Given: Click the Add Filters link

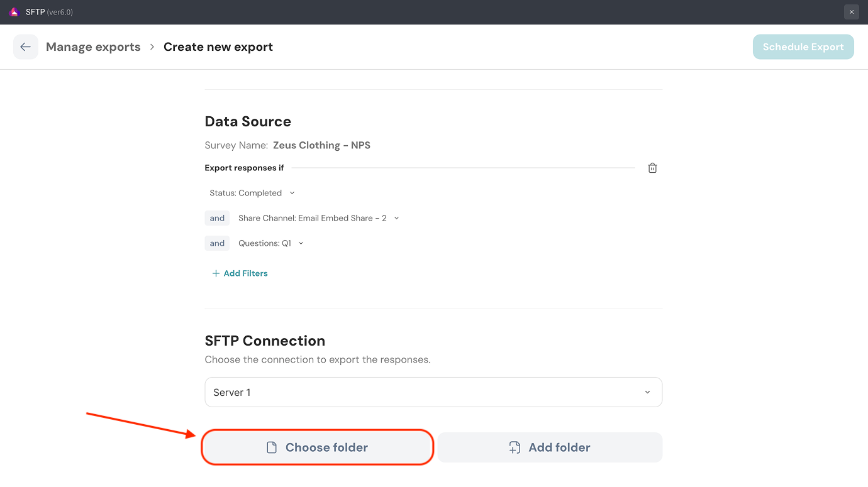Looking at the screenshot, I should [245, 273].
